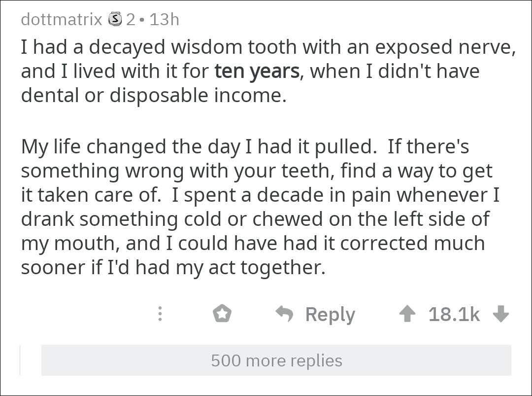The height and width of the screenshot is (396, 532).
Task: Downvote the dottmatrix comment
Action: (x=500, y=314)
